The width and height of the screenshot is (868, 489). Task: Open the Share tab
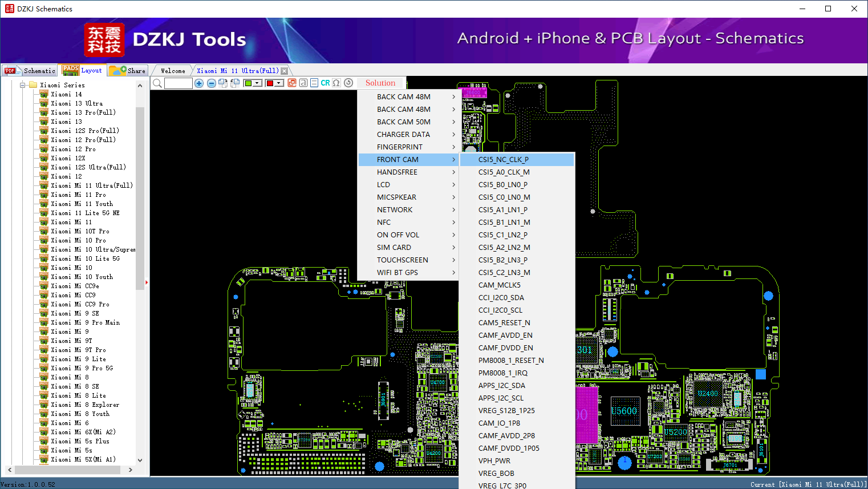(129, 71)
